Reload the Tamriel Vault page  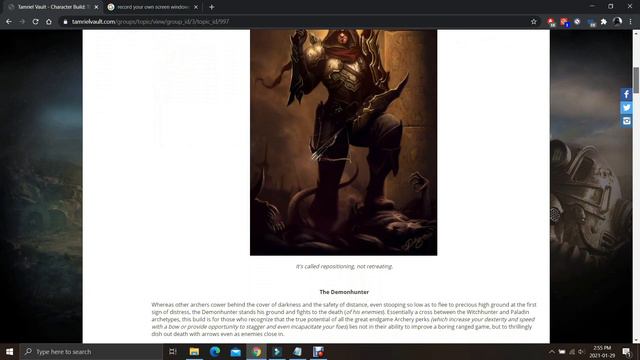[x=36, y=22]
